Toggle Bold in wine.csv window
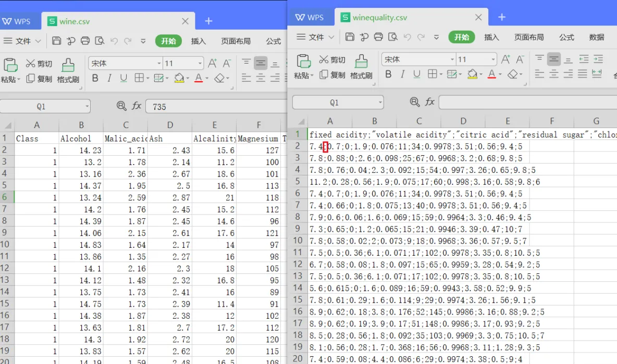617x364 pixels. 95,78
